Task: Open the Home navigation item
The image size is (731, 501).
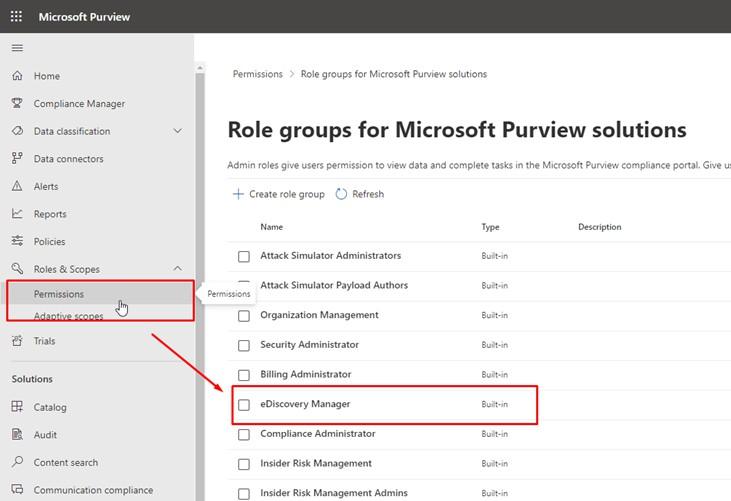Action: coord(47,76)
